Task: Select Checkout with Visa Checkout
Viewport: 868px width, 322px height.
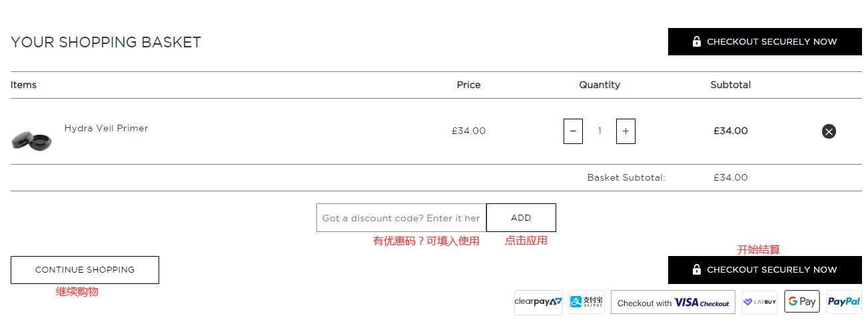Action: pyautogui.click(x=673, y=303)
